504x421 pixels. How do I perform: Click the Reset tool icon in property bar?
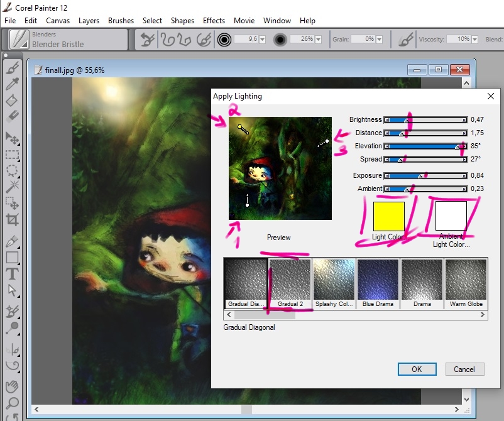coord(148,40)
